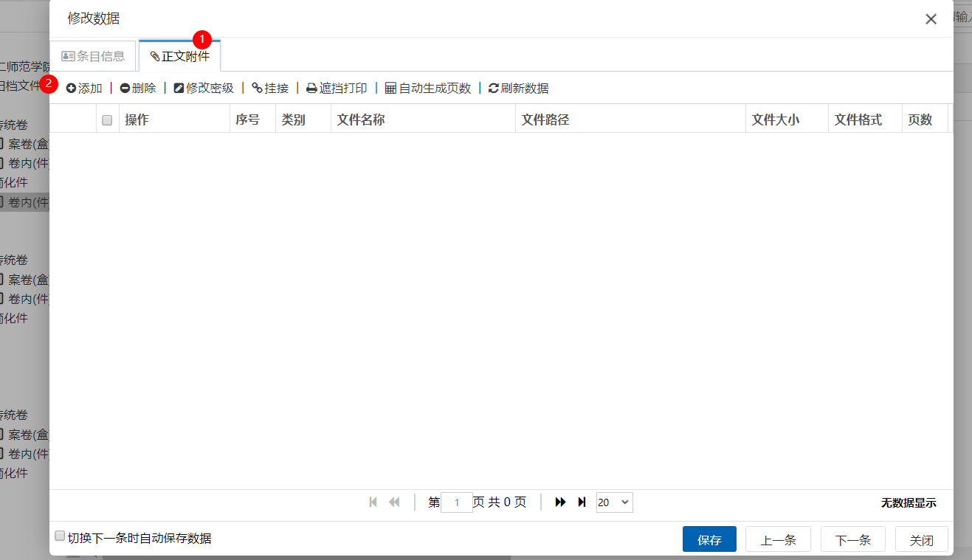Screen dimensions: 972x560
Task: Open the page size dropdown showing 20
Action: [614, 502]
